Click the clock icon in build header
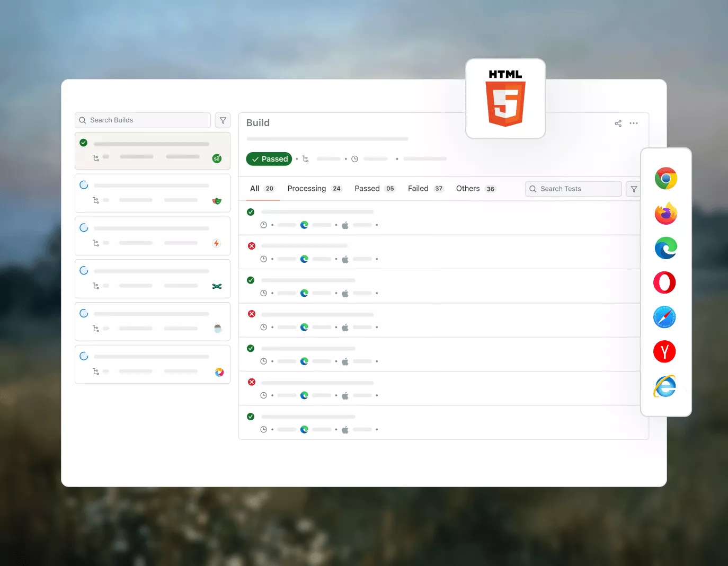Screen dimensions: 728x566 (355, 158)
